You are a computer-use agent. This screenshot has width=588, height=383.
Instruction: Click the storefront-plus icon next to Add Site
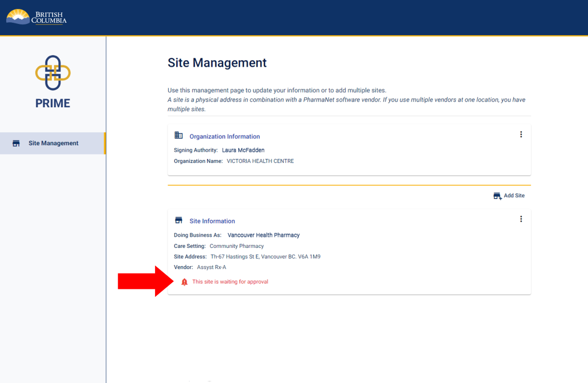[x=497, y=195]
